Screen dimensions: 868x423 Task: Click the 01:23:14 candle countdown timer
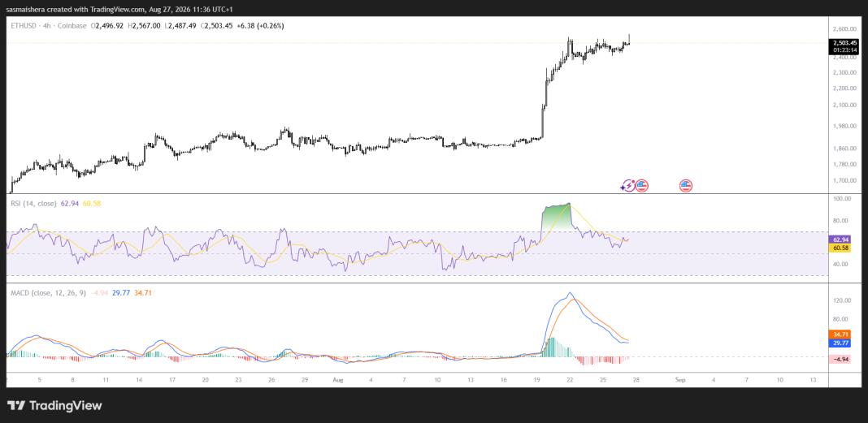pos(844,50)
